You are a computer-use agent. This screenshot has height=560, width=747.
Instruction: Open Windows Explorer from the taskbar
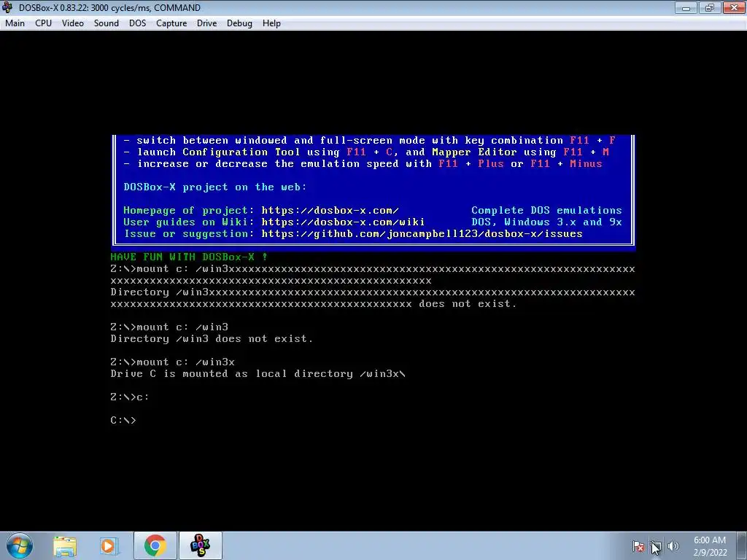(65, 545)
